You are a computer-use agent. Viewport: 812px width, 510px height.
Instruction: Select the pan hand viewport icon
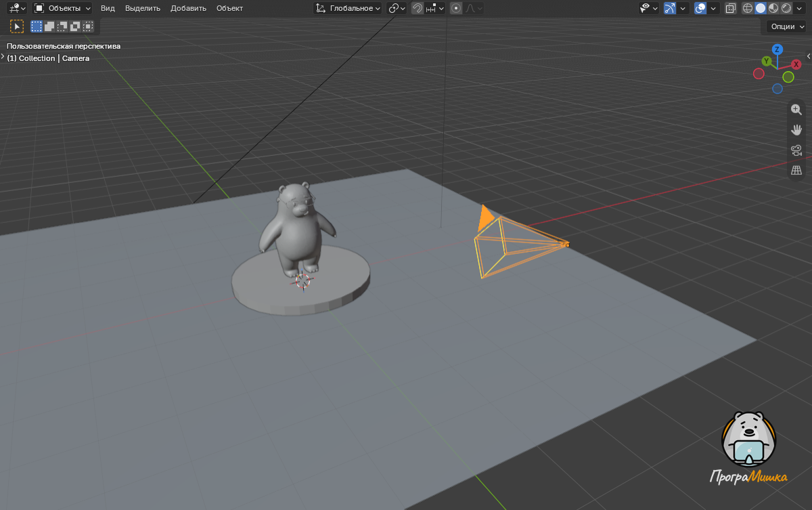tap(796, 130)
